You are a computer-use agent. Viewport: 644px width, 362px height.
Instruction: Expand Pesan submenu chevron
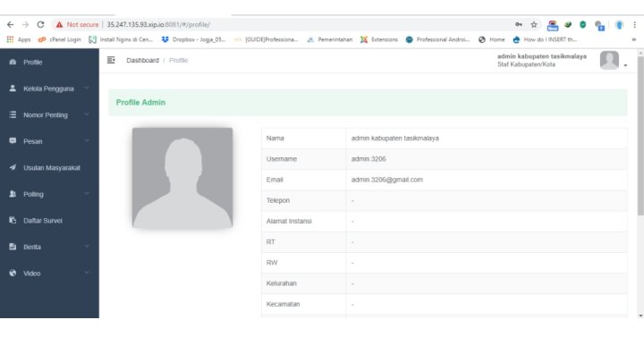click(87, 140)
